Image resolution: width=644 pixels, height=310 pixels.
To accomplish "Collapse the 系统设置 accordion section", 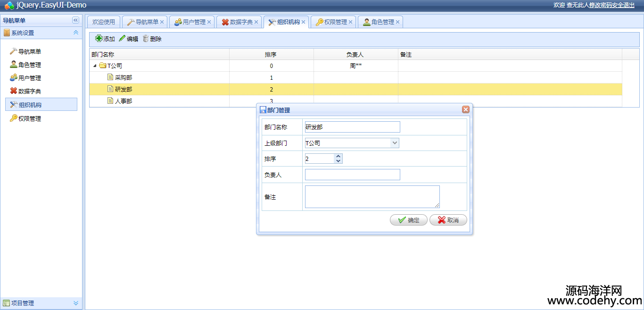I will 75,33.
